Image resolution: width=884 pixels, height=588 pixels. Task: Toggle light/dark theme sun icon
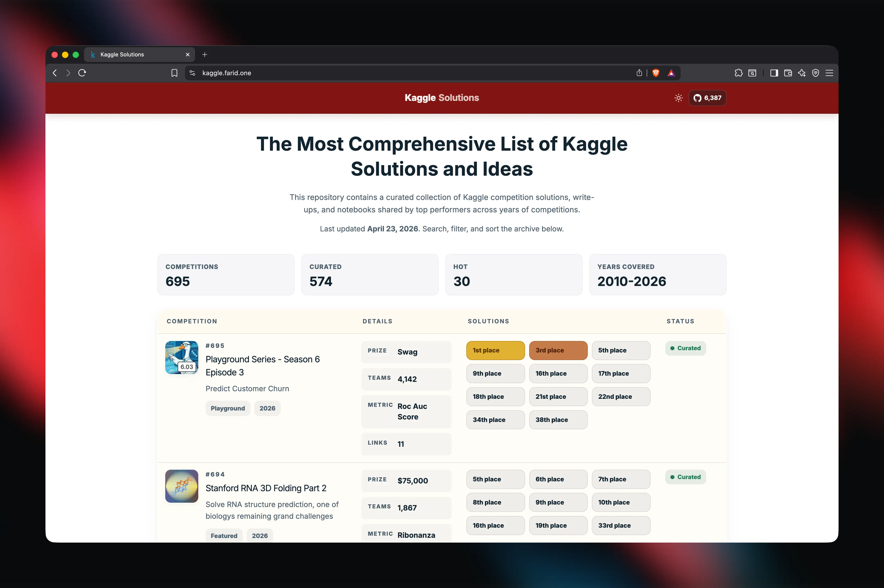click(678, 98)
